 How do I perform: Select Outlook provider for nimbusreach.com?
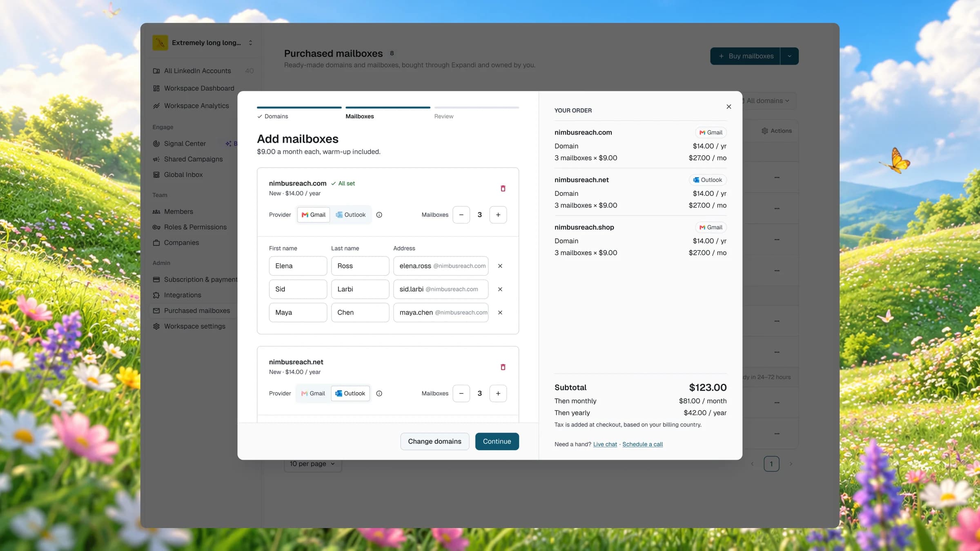[x=351, y=215]
